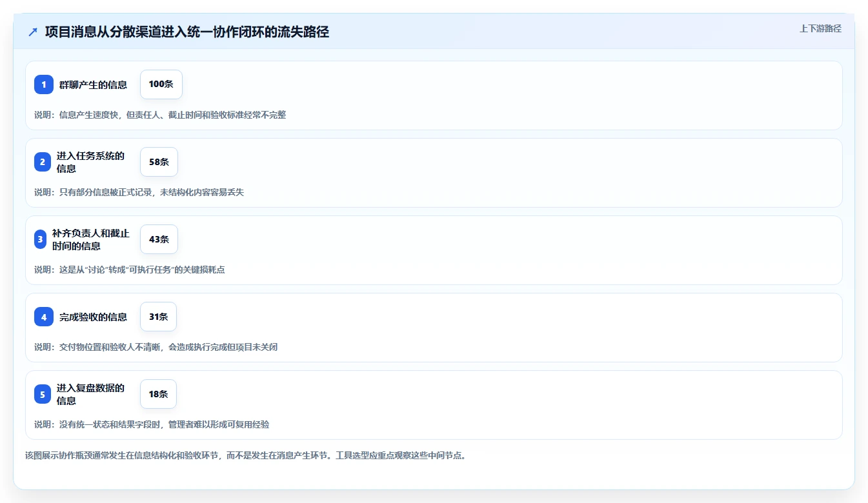
Task: Click the step 1 number badge
Action: [x=44, y=84]
